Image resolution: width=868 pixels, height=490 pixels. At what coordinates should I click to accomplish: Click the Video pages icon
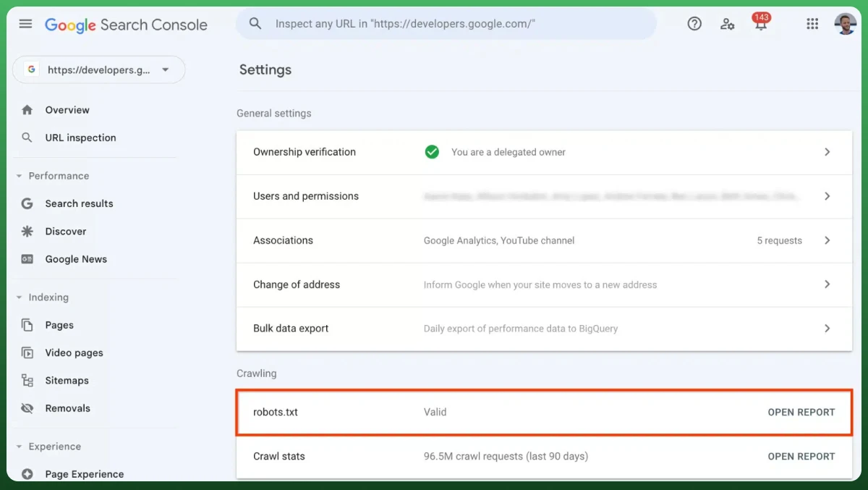tap(27, 352)
